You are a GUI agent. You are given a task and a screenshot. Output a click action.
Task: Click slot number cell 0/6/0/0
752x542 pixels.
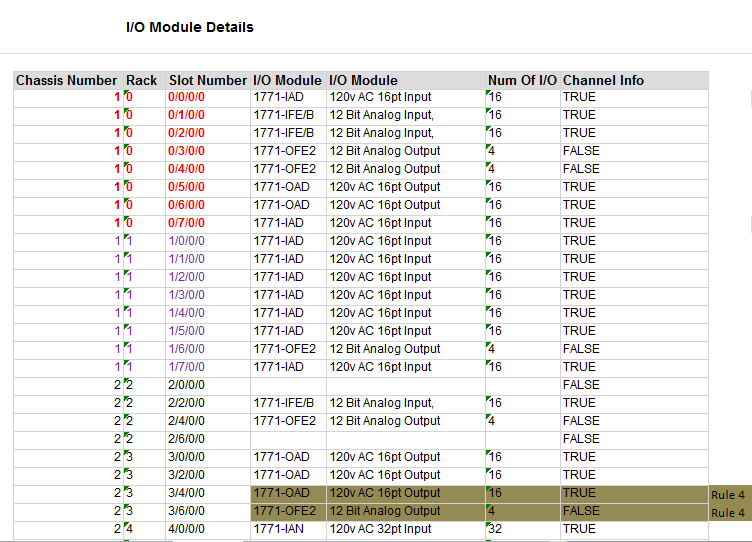point(208,205)
